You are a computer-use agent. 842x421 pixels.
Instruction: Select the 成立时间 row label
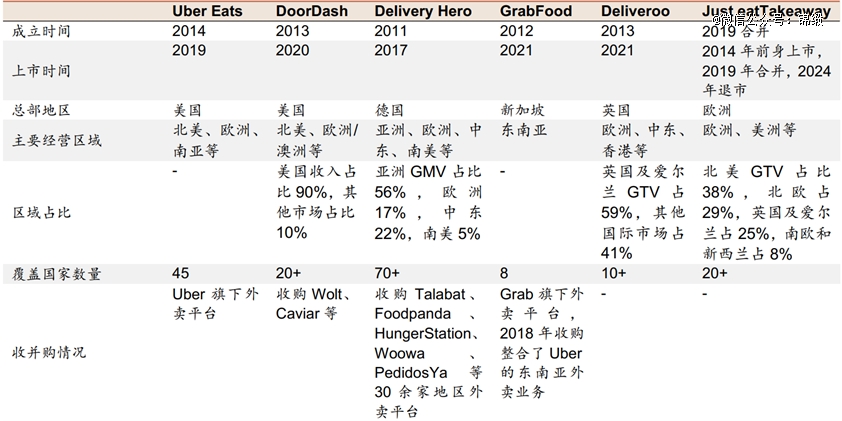click(41, 31)
